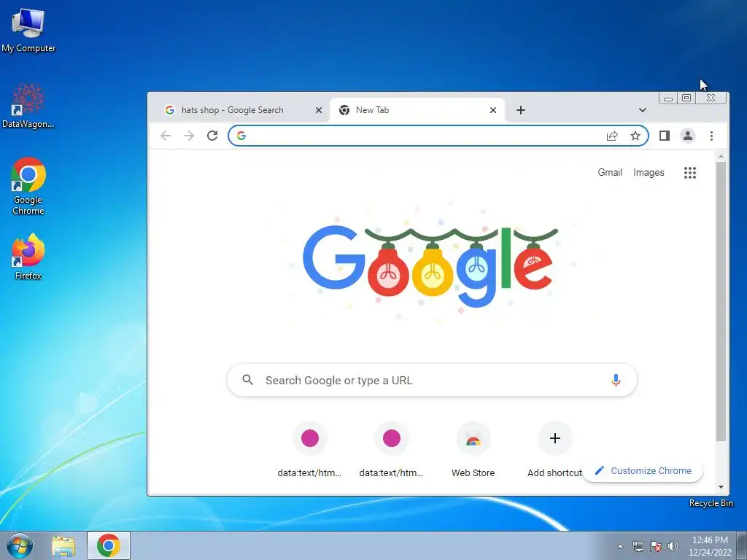Image resolution: width=747 pixels, height=560 pixels.
Task: Close the hats shop tab
Action: pyautogui.click(x=319, y=110)
